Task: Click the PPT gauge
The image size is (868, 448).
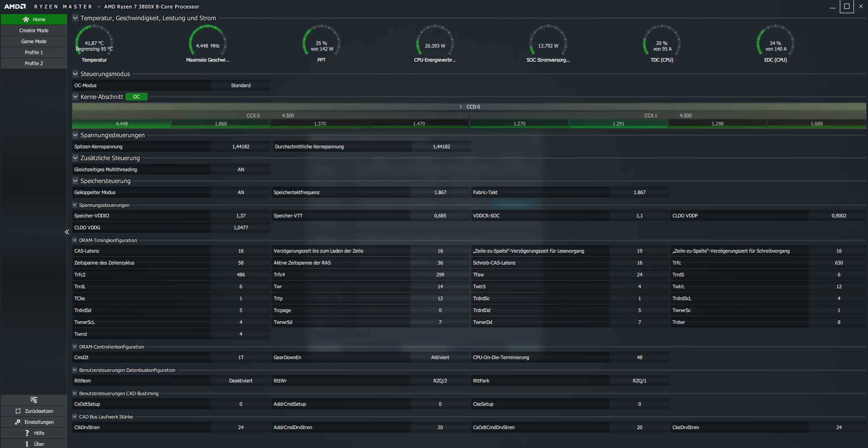Action: pos(321,44)
